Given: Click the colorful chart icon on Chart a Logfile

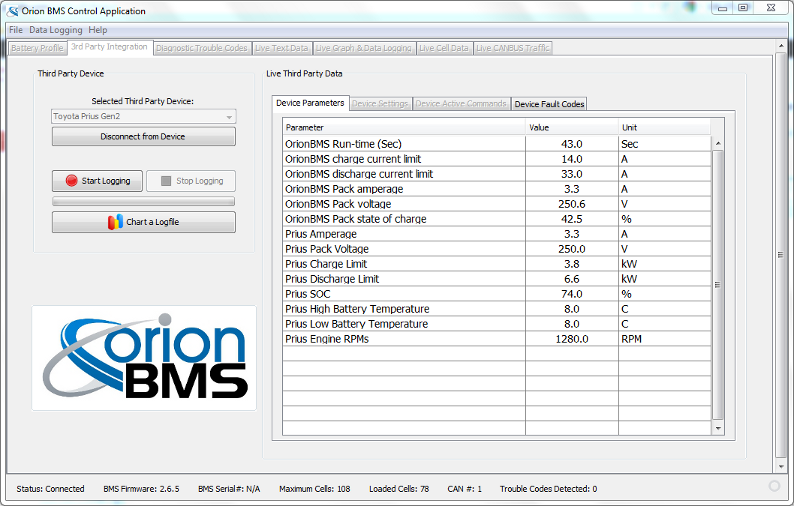Looking at the screenshot, I should coord(115,222).
